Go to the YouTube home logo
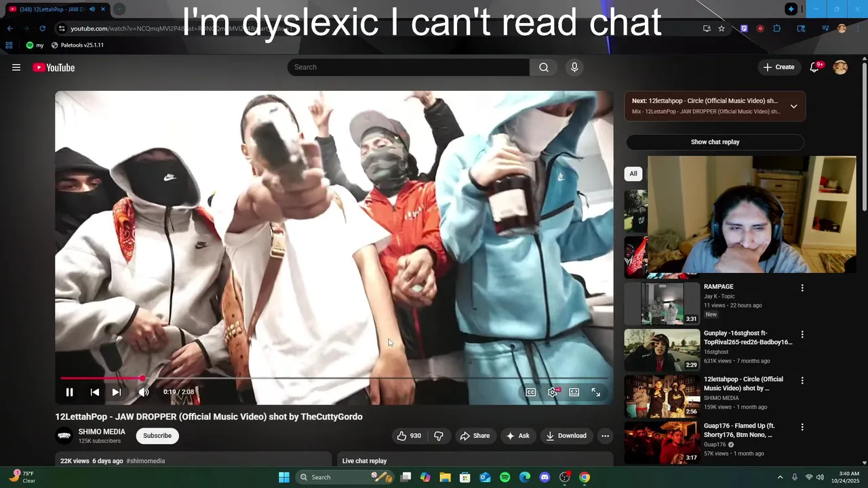This screenshot has width=868, height=488. point(54,67)
